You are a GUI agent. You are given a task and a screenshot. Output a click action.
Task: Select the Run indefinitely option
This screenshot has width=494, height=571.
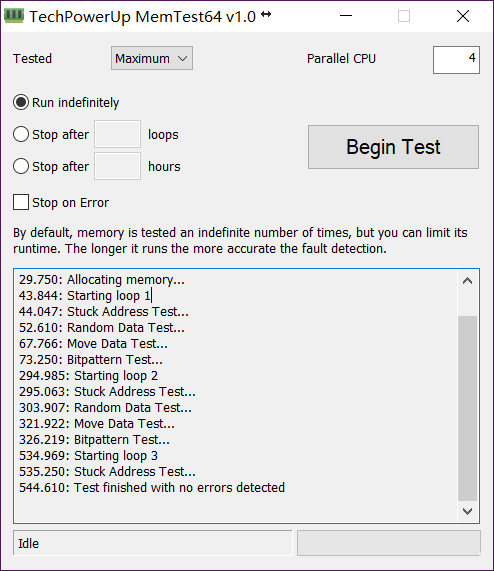pos(21,103)
